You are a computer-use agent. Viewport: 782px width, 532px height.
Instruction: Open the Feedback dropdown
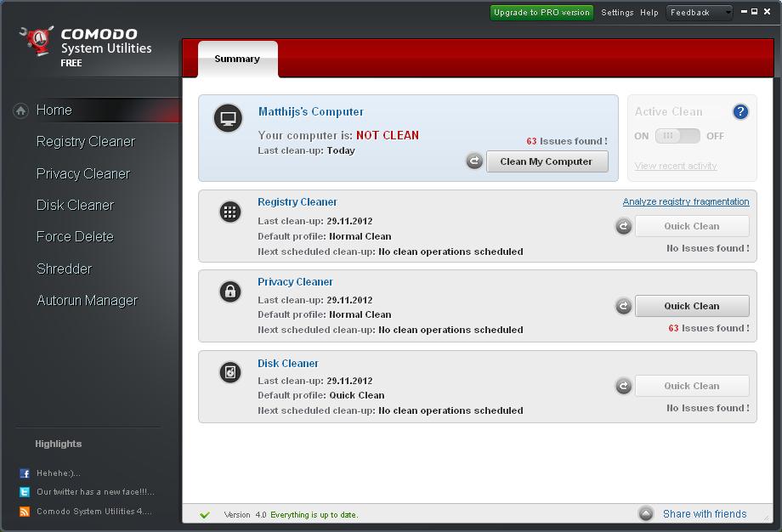(x=700, y=13)
